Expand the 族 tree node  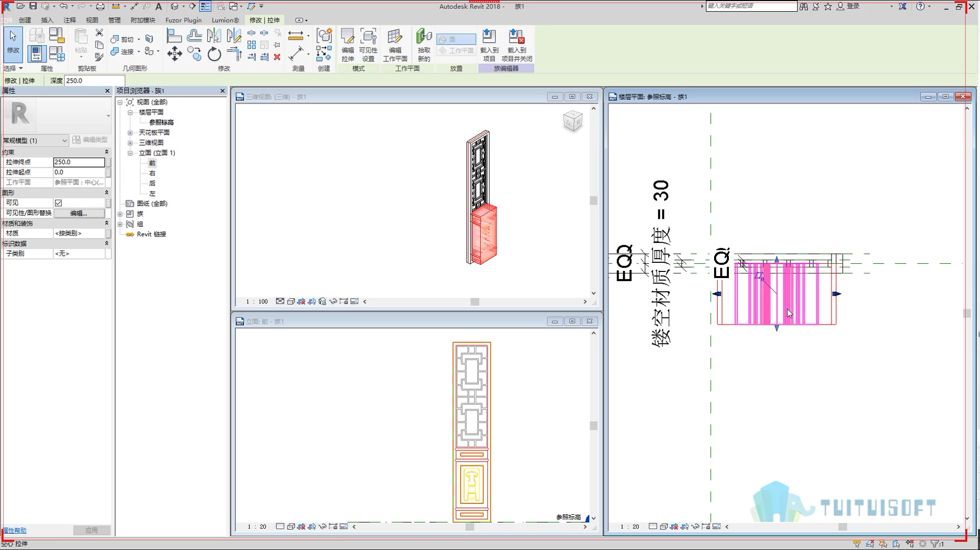[120, 214]
